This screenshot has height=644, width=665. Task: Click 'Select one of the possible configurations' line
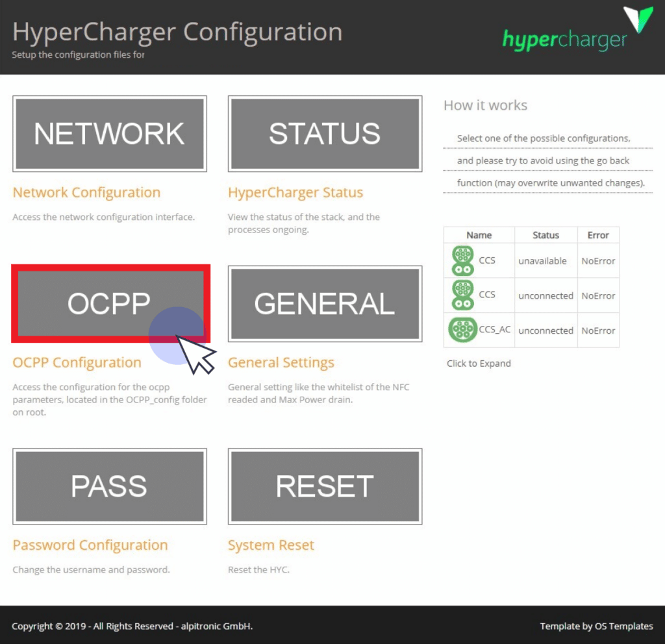[544, 138]
